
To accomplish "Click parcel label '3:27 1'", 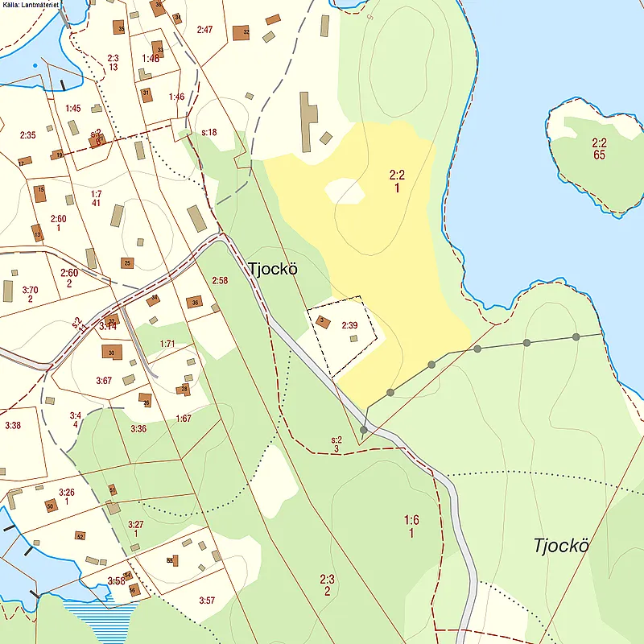I will (x=135, y=529).
